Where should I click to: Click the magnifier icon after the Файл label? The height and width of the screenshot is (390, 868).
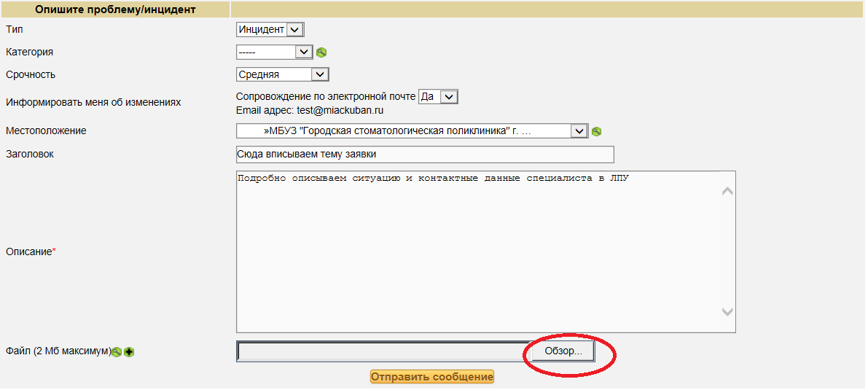click(117, 352)
